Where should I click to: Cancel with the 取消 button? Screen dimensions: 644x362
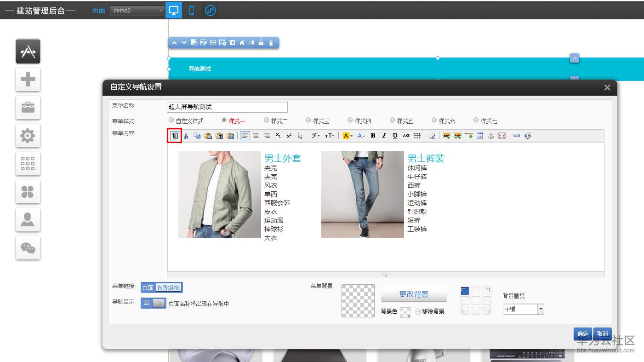pos(603,334)
